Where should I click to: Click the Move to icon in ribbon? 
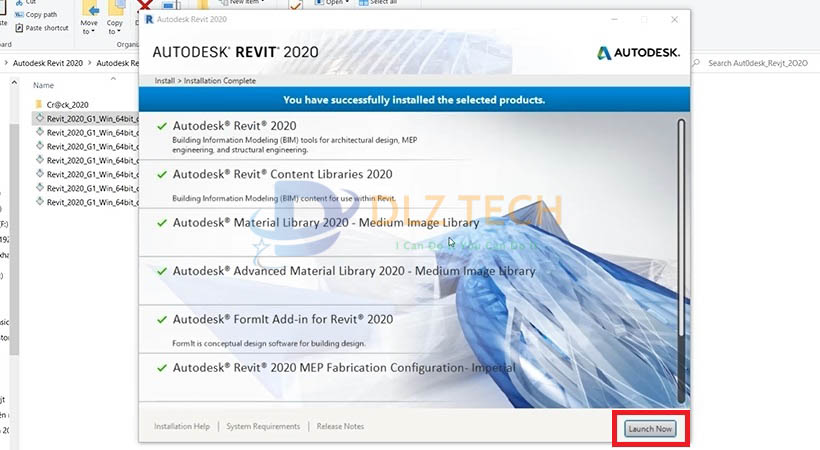coord(90,10)
